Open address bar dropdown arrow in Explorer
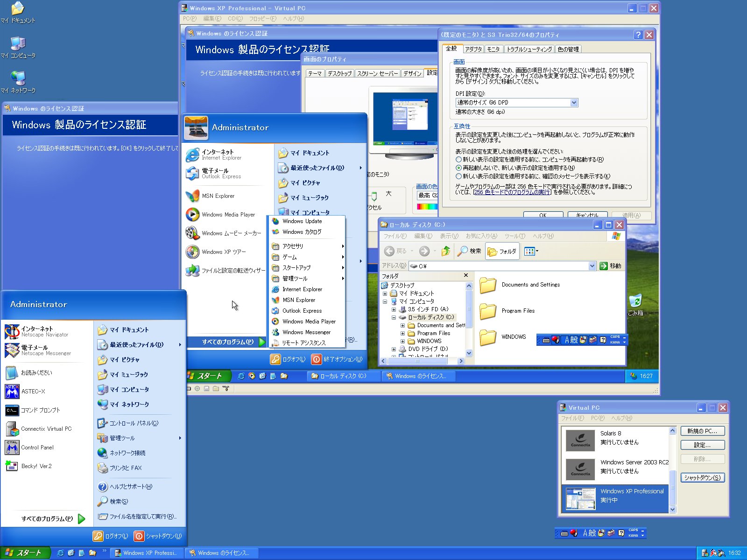Image resolution: width=747 pixels, height=560 pixels. (x=592, y=266)
